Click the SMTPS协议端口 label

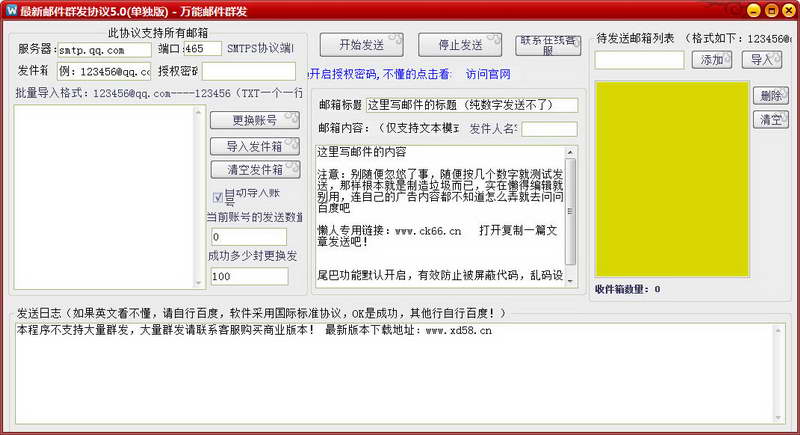(x=260, y=48)
